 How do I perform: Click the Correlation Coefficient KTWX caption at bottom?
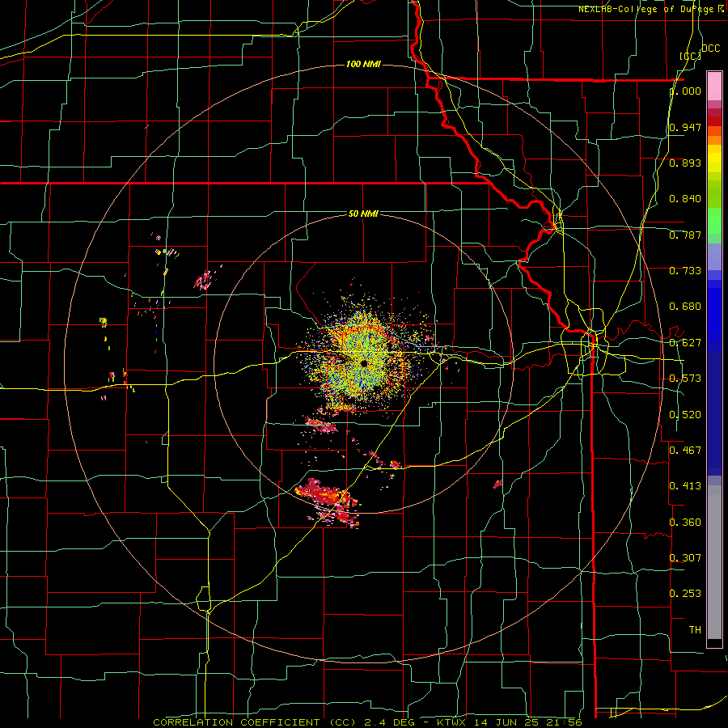tap(367, 722)
